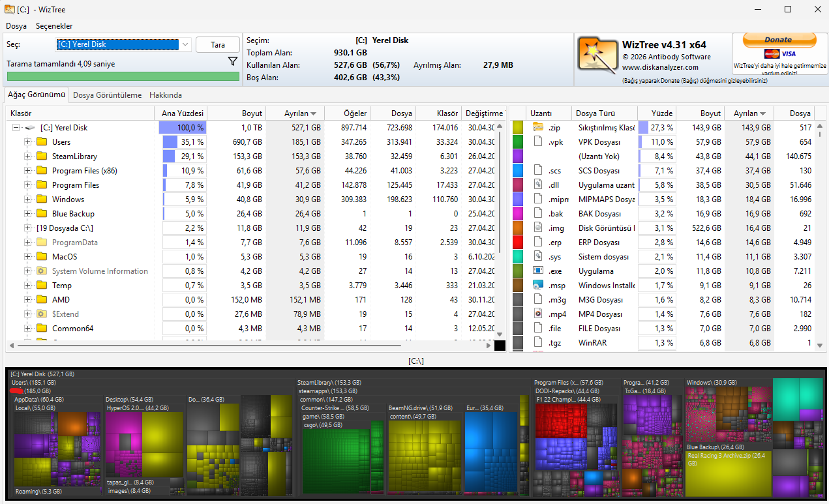Click the 690,7 GB Users size cell
This screenshot has height=504, width=829.
click(236, 142)
